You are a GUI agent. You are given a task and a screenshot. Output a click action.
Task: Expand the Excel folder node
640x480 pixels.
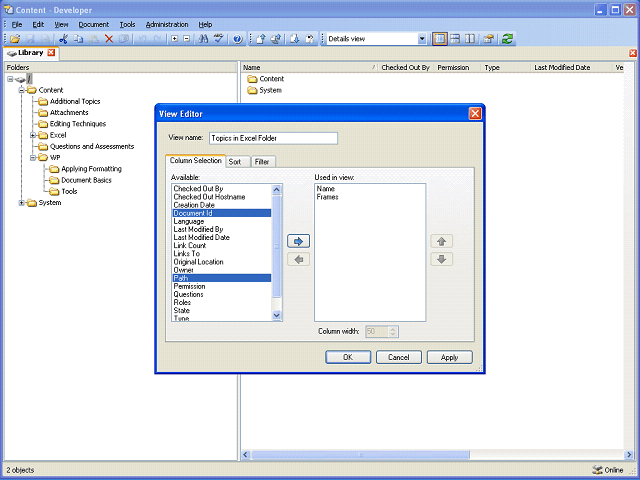[x=33, y=135]
